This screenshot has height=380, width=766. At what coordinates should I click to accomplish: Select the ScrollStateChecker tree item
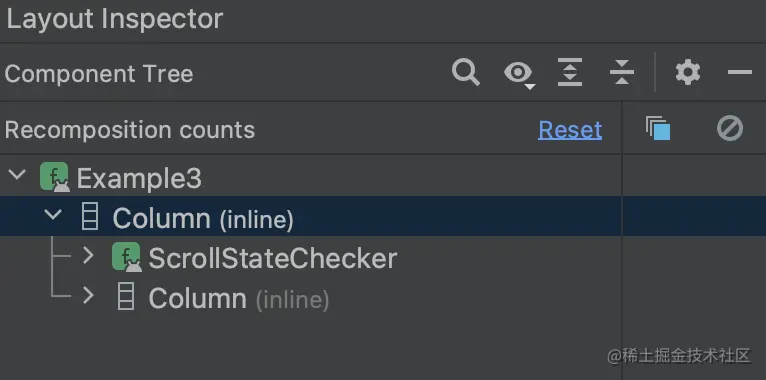pyautogui.click(x=273, y=258)
